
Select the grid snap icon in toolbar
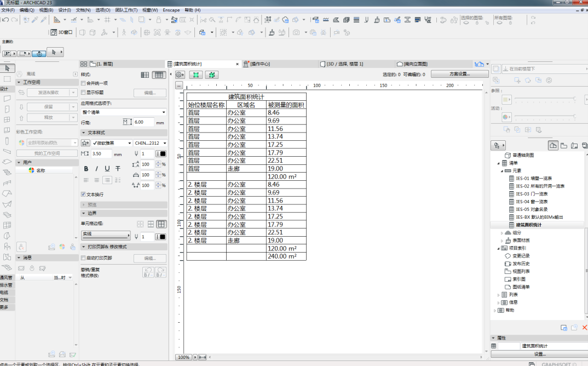pos(108,20)
